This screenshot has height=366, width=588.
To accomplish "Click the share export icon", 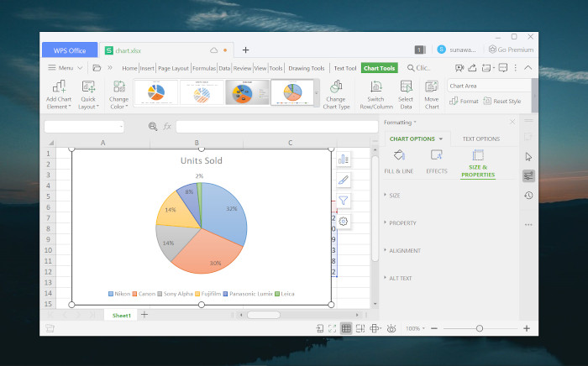I will coord(472,68).
